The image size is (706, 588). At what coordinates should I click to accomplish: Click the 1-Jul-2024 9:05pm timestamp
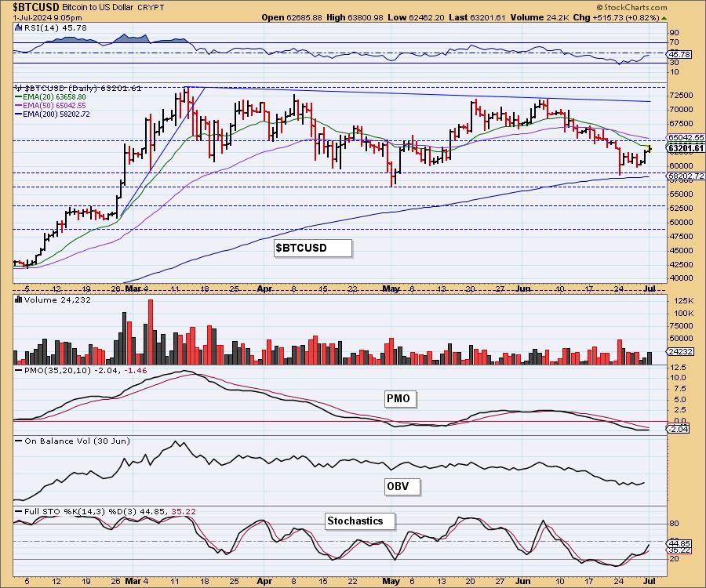tap(47, 18)
